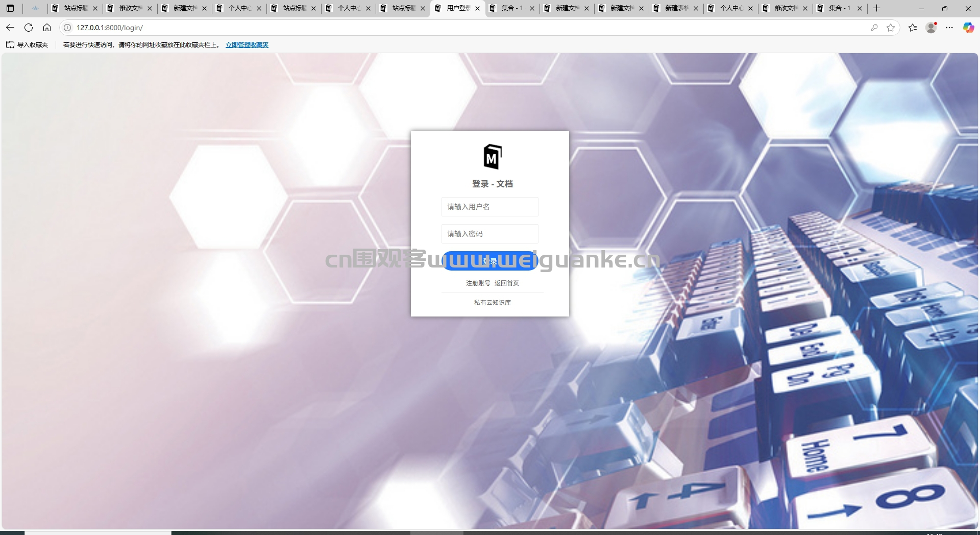
Task: Close the rightmost 集合 - 1 tab
Action: (x=860, y=8)
